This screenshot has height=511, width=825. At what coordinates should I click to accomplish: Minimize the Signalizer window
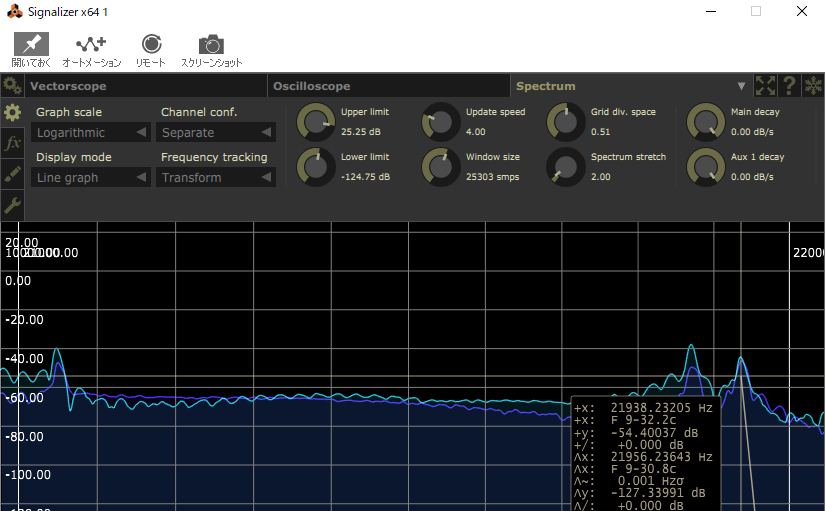pos(711,11)
